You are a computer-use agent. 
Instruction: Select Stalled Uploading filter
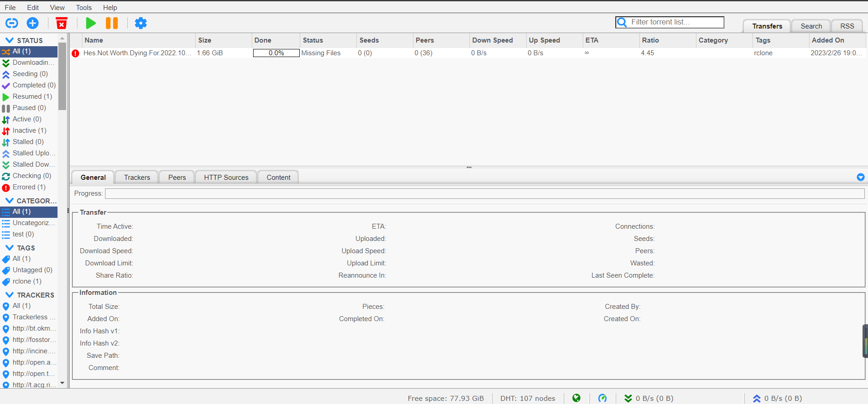(29, 153)
